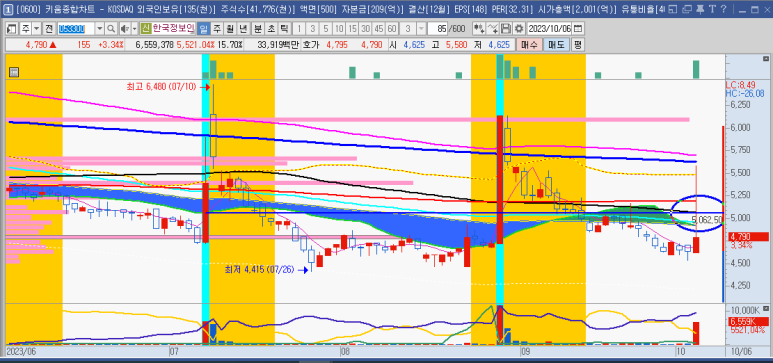
Task: Click the title bar help question icon
Action: tap(723, 9)
